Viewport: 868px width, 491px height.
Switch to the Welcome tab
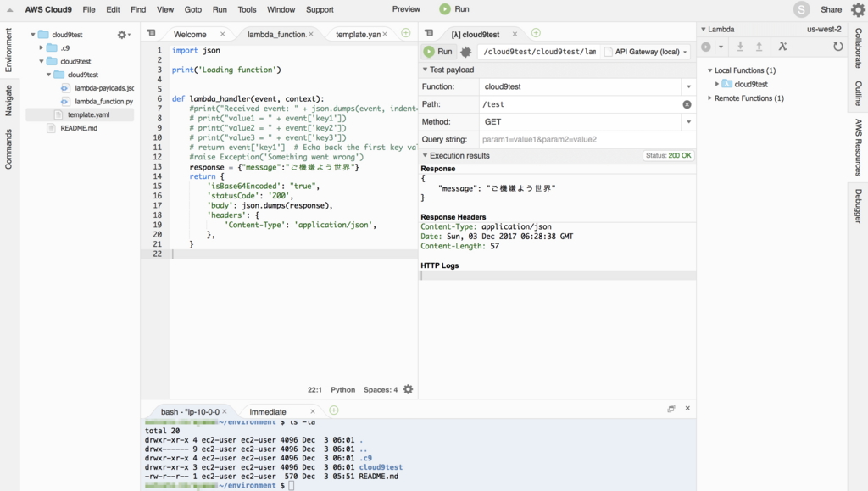(x=190, y=34)
